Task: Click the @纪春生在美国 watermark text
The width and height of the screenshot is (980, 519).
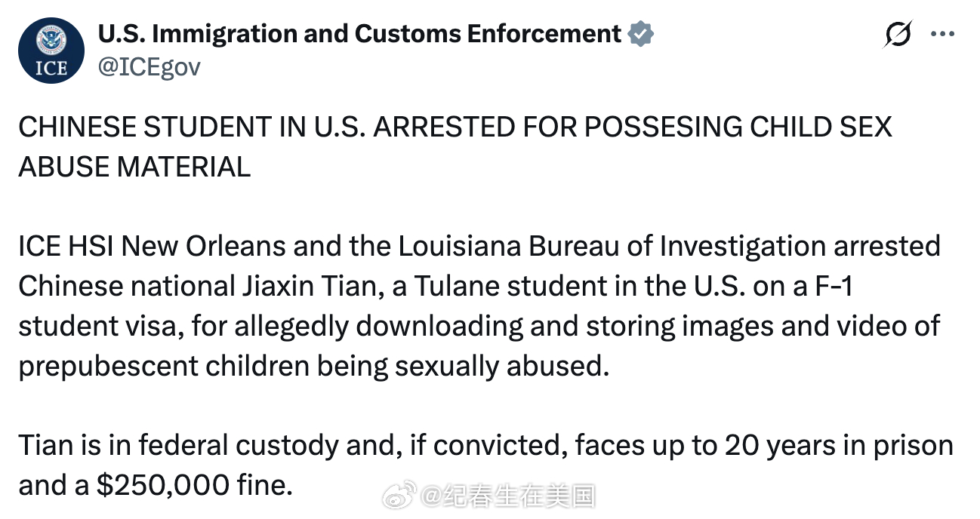Action: (x=509, y=496)
